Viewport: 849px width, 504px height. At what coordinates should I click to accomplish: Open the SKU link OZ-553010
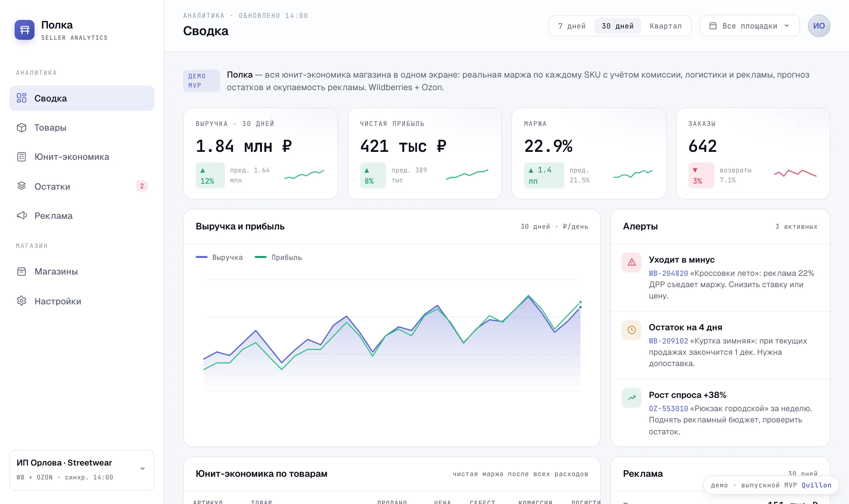668,409
